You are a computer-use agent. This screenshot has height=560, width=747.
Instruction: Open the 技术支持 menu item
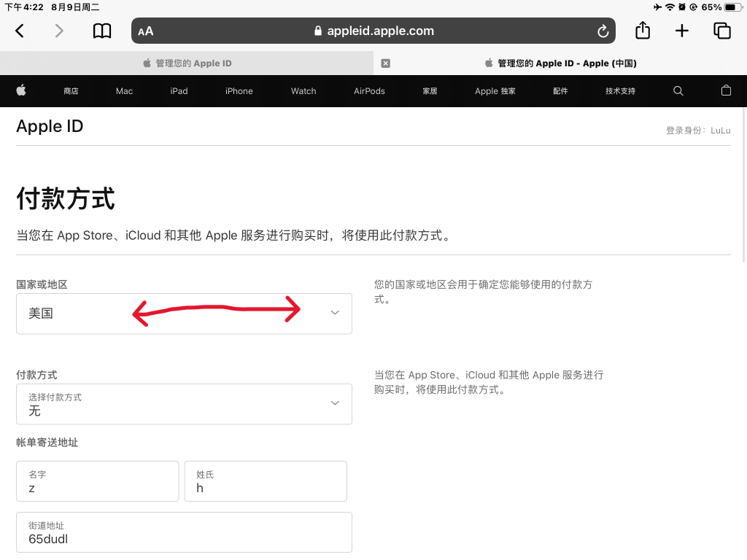pyautogui.click(x=620, y=91)
